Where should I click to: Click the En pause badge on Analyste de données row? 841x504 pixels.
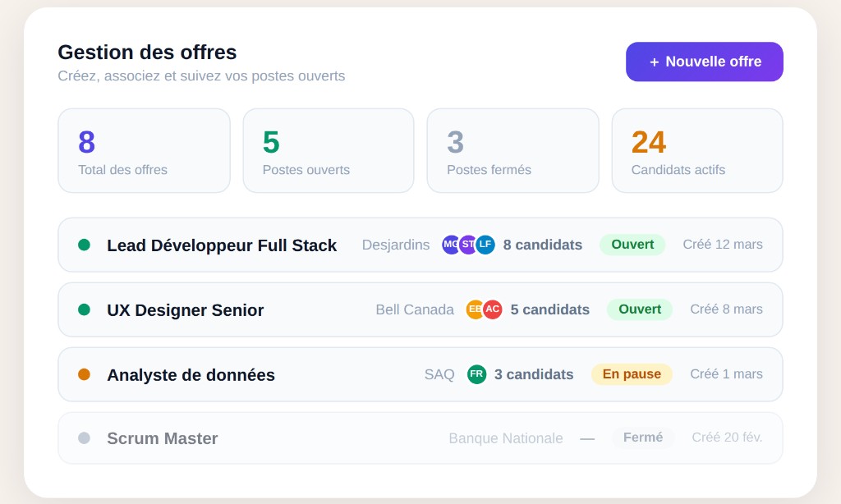(x=632, y=374)
